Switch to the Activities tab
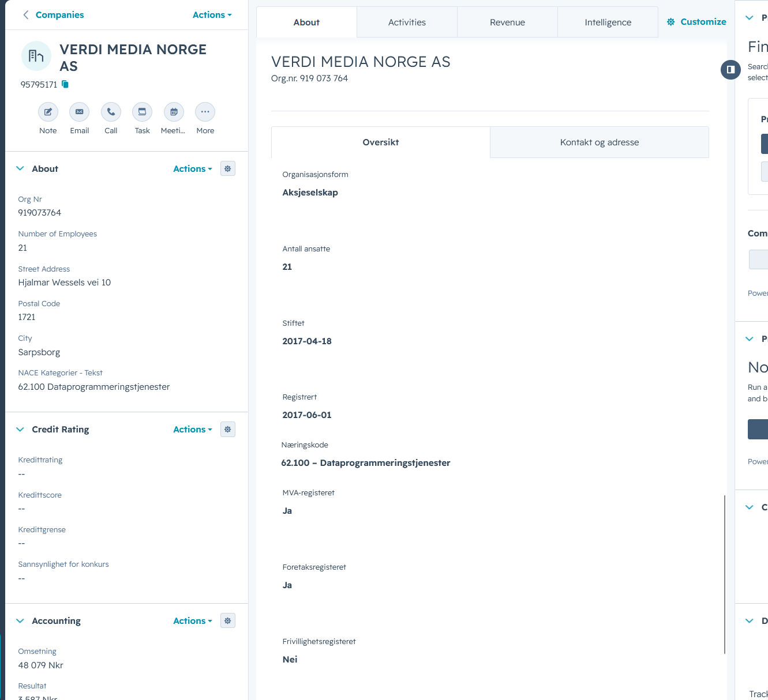768x700 pixels. (x=407, y=22)
